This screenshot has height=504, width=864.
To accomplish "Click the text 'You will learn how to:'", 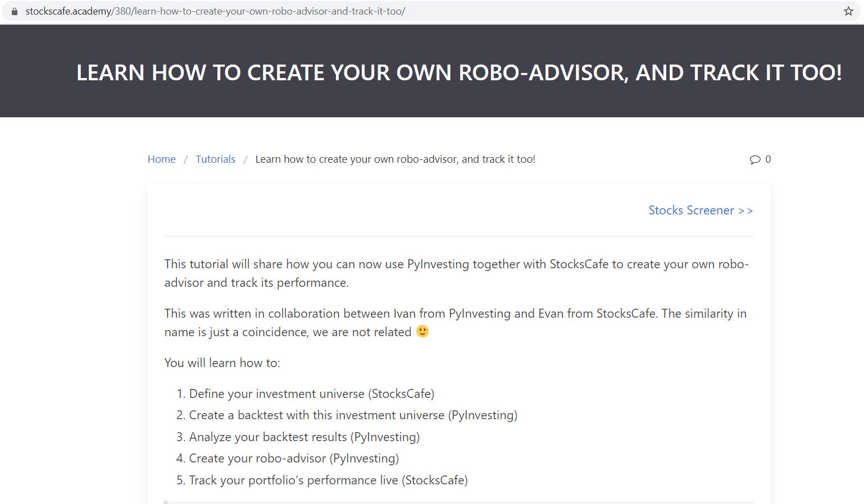I will 222,363.
